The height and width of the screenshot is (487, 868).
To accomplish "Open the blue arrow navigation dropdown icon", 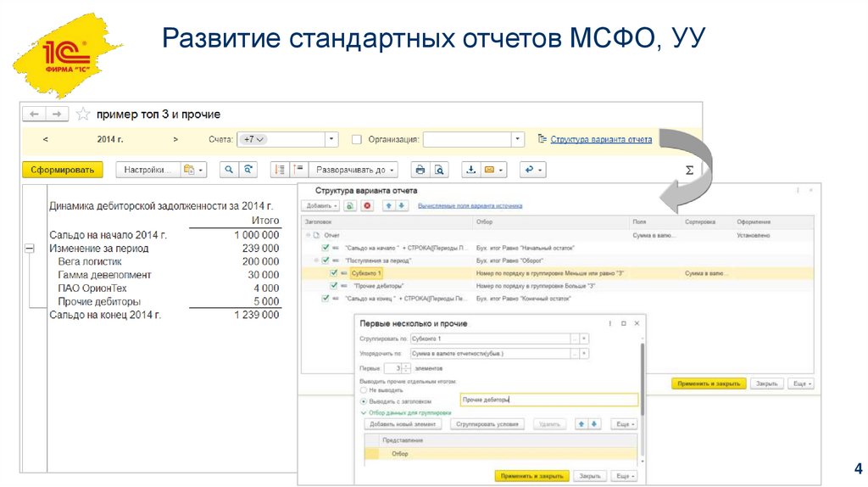I will tap(533, 170).
